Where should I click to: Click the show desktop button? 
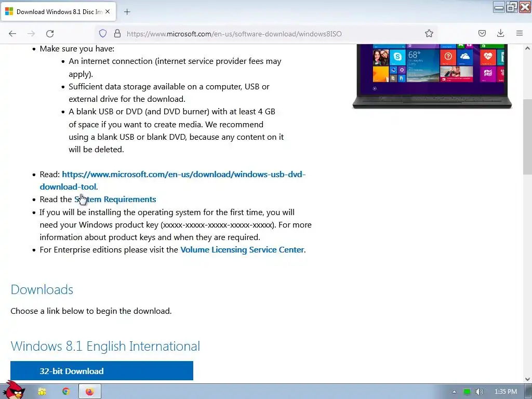click(528, 392)
